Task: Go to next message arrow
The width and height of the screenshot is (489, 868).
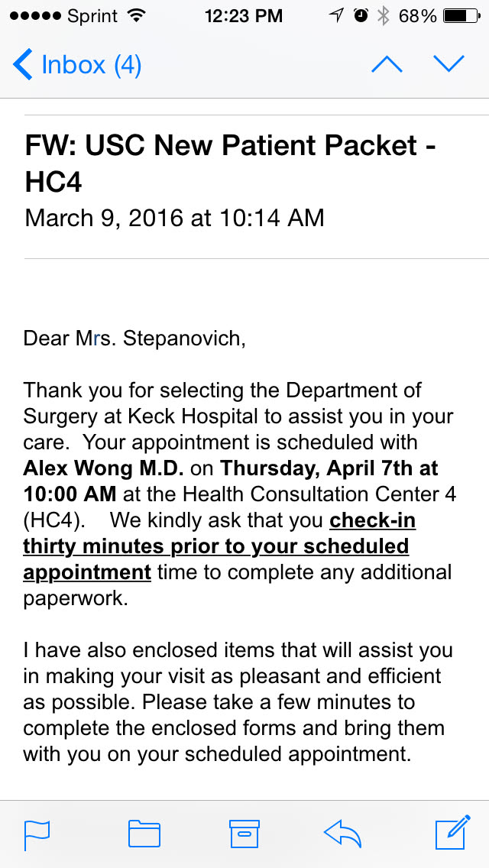Action: 449,64
